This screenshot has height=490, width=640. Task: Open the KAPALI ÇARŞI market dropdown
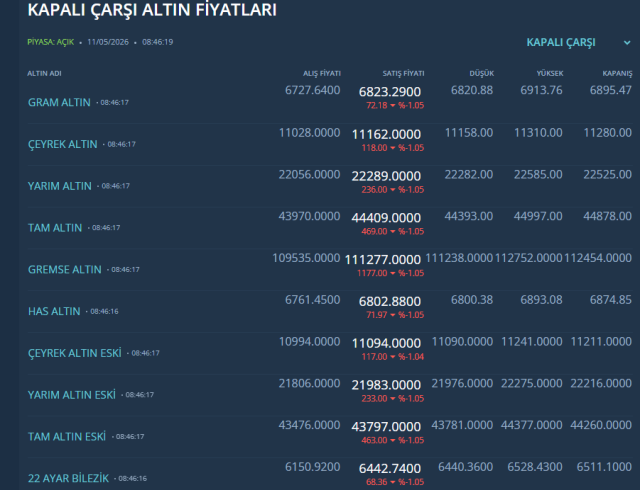578,42
